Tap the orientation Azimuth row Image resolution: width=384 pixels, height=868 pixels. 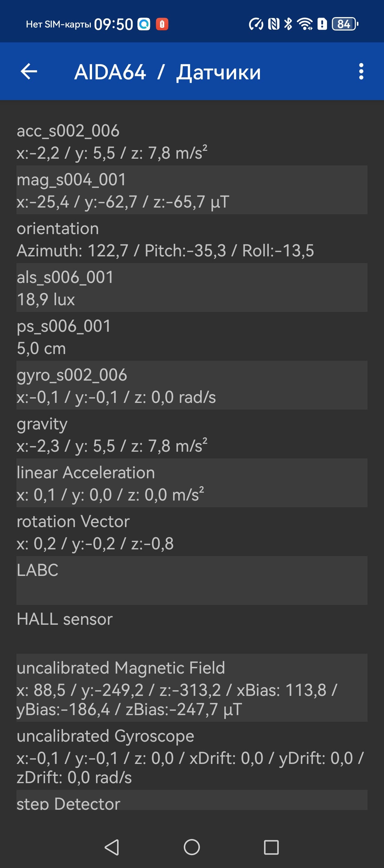coord(192,239)
